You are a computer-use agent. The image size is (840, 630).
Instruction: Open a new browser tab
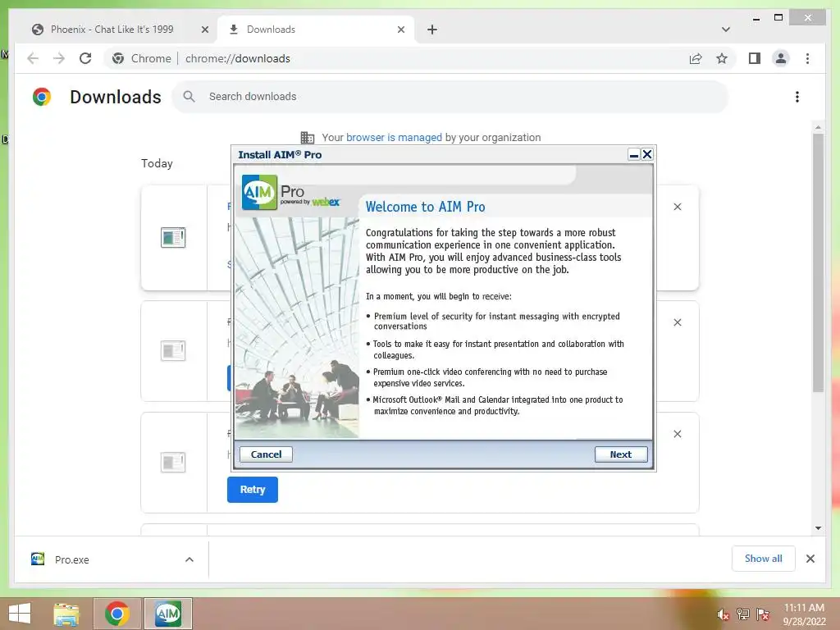(432, 30)
